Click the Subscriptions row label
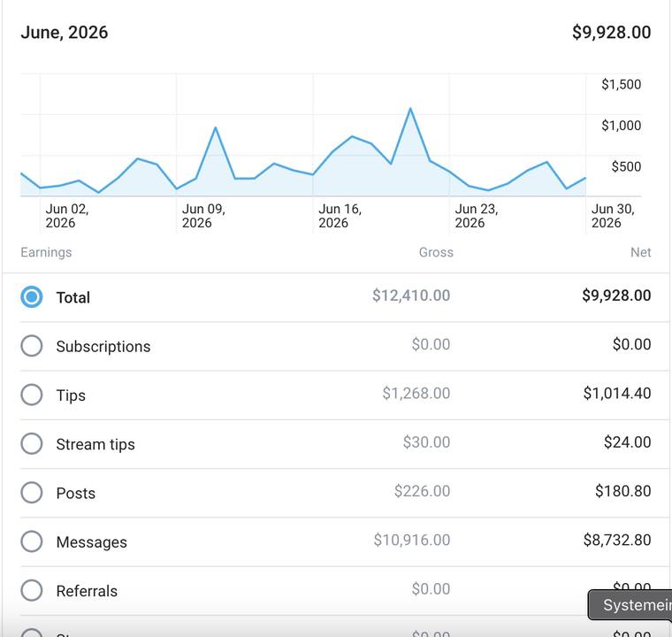 (x=103, y=347)
